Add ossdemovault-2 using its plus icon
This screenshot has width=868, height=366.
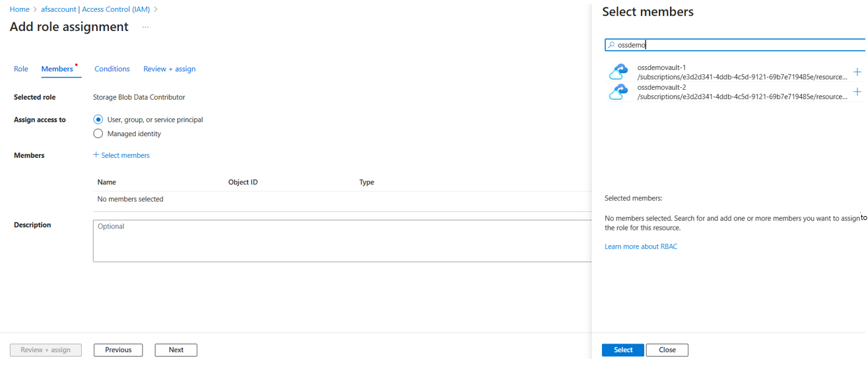[857, 92]
